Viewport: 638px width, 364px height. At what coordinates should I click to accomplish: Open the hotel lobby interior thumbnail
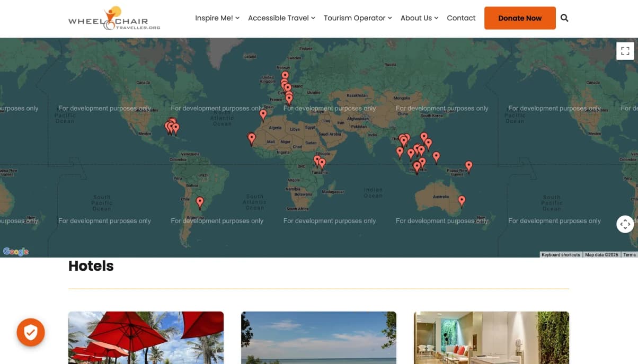click(491, 338)
